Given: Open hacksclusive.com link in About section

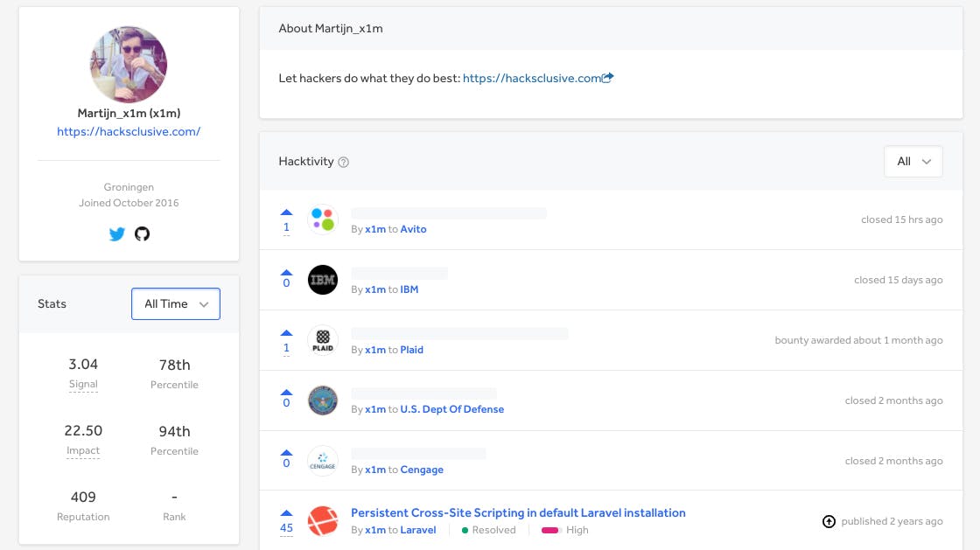Looking at the screenshot, I should (x=532, y=78).
